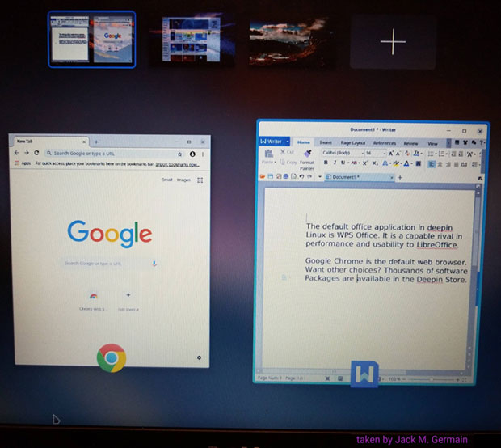Open the Calibri (Body) font name dropdown
The image size is (501, 448).
tap(362, 153)
